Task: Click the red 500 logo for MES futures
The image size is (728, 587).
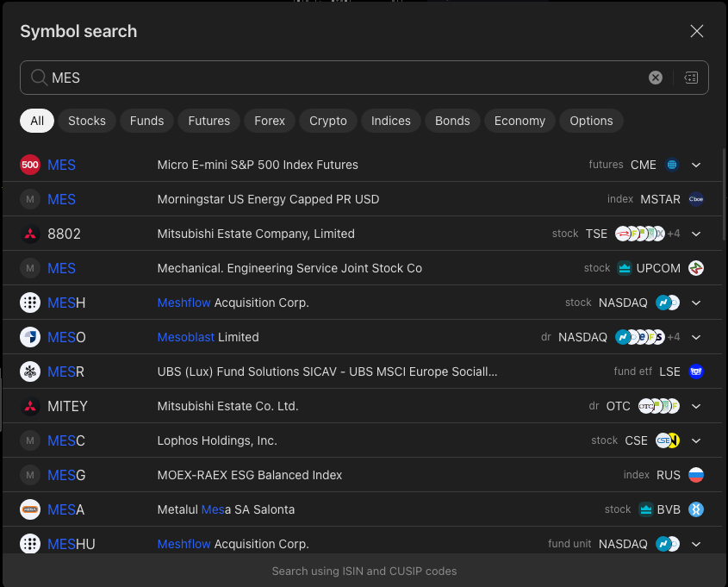Action: click(x=30, y=165)
